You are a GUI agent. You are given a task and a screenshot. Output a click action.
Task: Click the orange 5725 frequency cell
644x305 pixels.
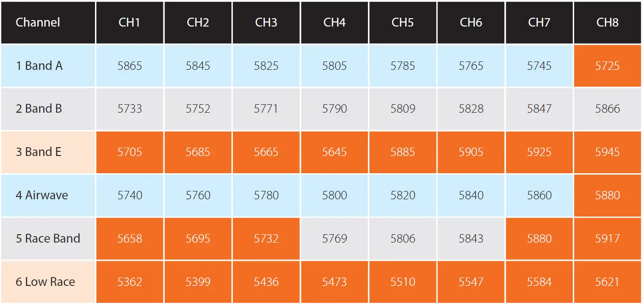click(x=607, y=66)
